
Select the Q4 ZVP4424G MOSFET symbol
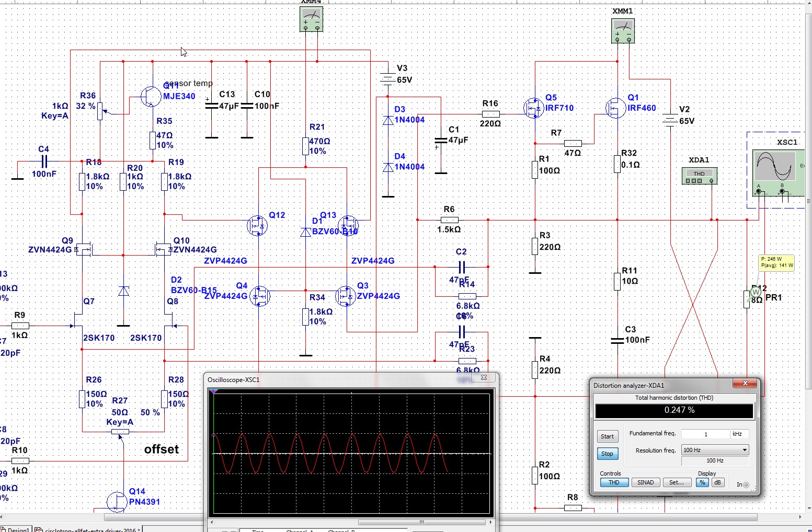(259, 296)
